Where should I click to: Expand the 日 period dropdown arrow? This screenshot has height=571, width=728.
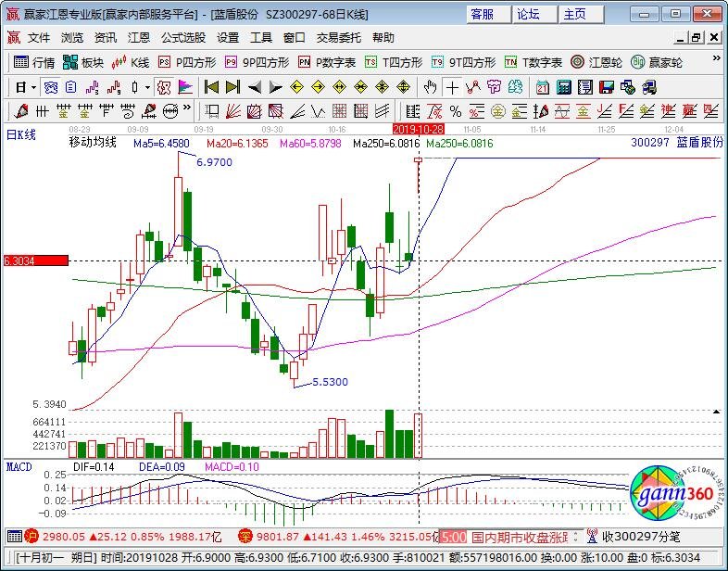coord(34,87)
